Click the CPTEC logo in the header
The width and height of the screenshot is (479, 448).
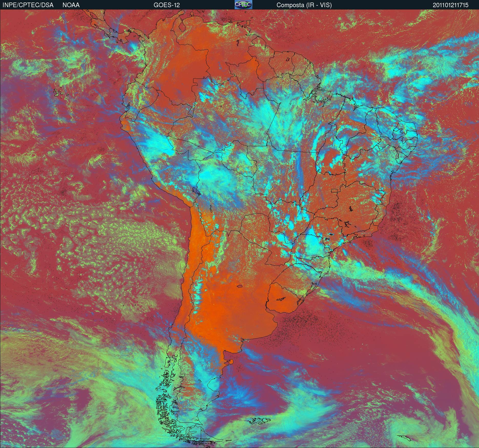point(243,5)
